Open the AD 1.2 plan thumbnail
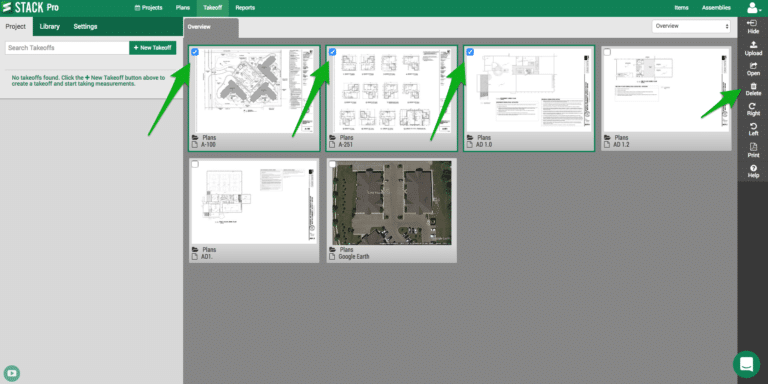Viewport: 768px width, 384px height. pos(666,90)
